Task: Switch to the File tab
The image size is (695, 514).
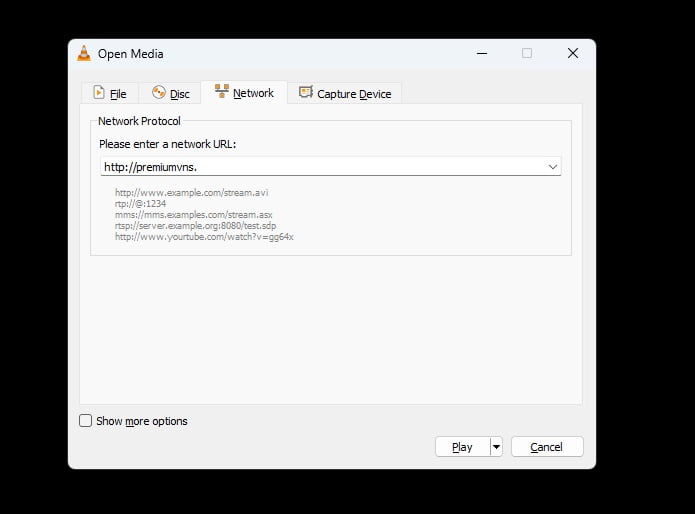Action: coord(110,94)
